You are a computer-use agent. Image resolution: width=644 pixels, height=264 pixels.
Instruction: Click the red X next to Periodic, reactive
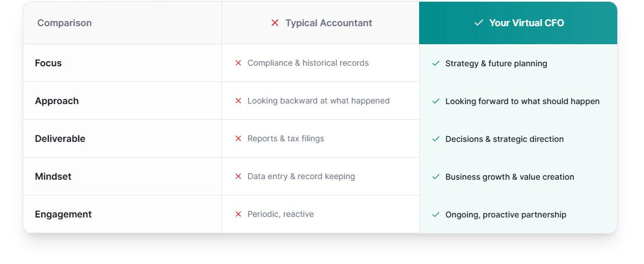pos(238,214)
